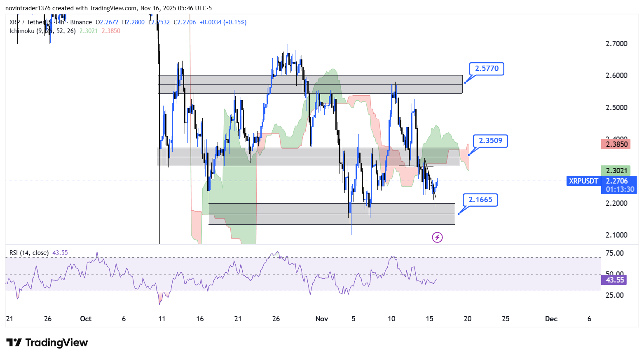This screenshot has height=358, width=644.
Task: Click the XRPUSDT symbol tag on price axis
Action: pyautogui.click(x=583, y=181)
